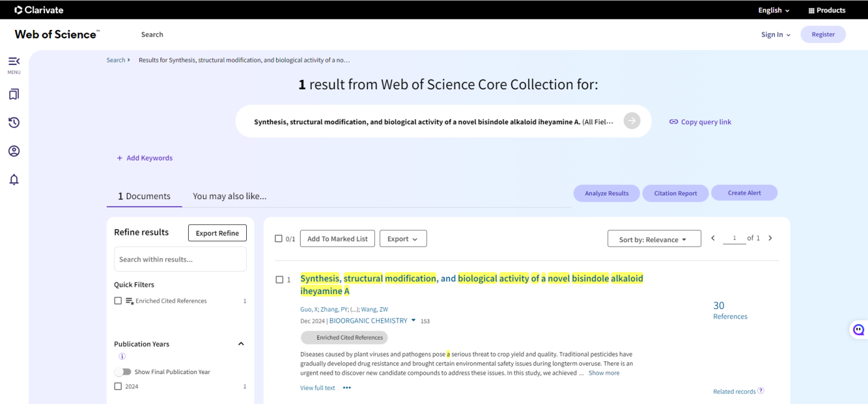Image resolution: width=868 pixels, height=404 pixels.
Task: Expand the Bioorganic Chemistry journal info arrow
Action: [413, 320]
